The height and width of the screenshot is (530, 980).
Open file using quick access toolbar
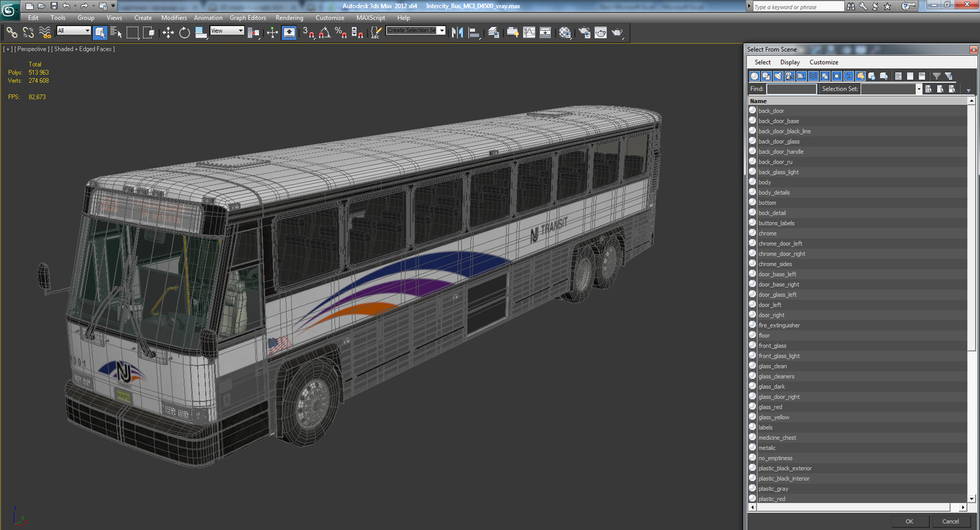[x=41, y=6]
